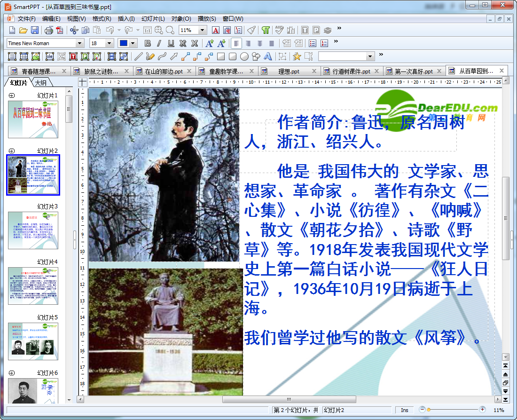Apply the blue font color swatch
The image size is (517, 420).
[124, 43]
